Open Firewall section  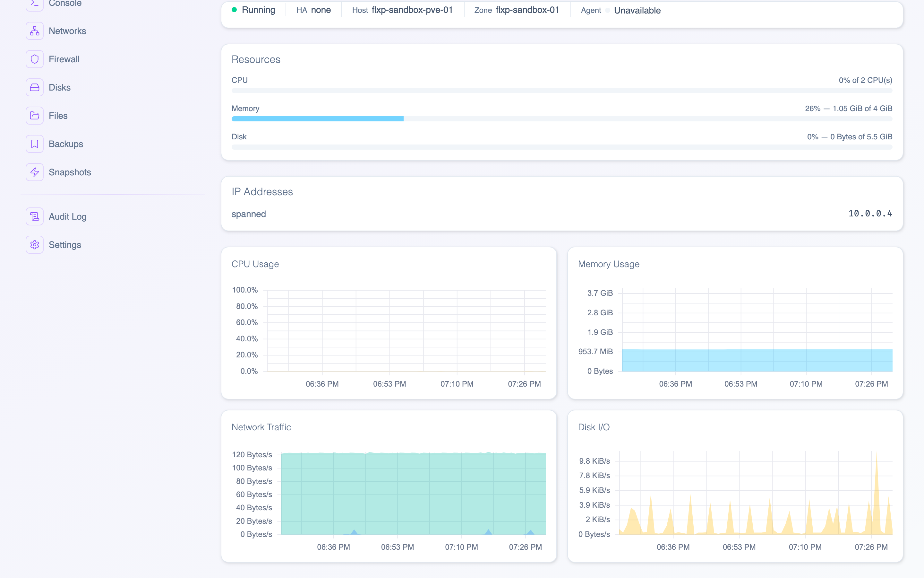click(x=64, y=59)
